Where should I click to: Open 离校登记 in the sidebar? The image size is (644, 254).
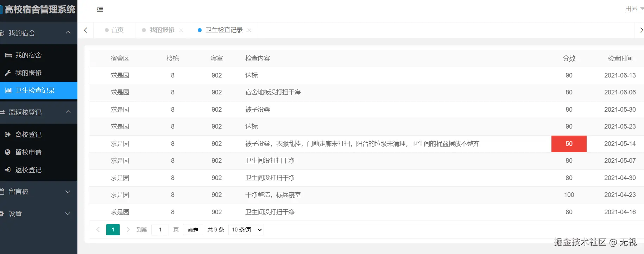[39, 135]
